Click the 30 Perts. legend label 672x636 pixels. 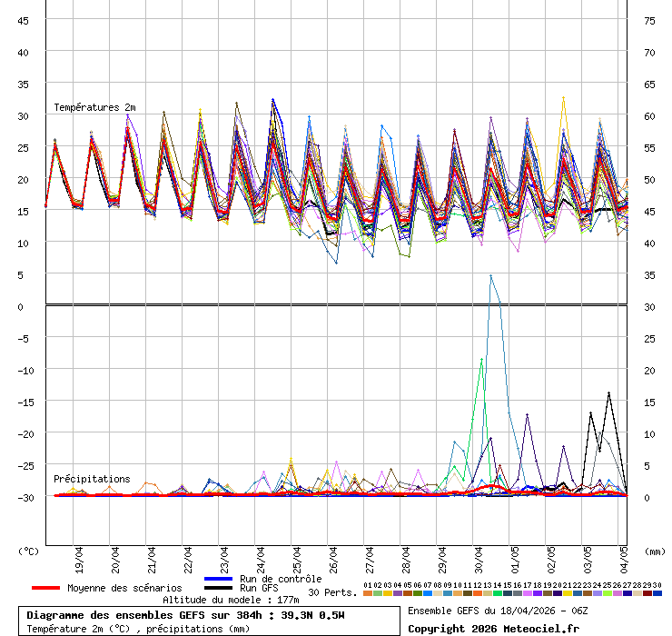click(x=331, y=592)
